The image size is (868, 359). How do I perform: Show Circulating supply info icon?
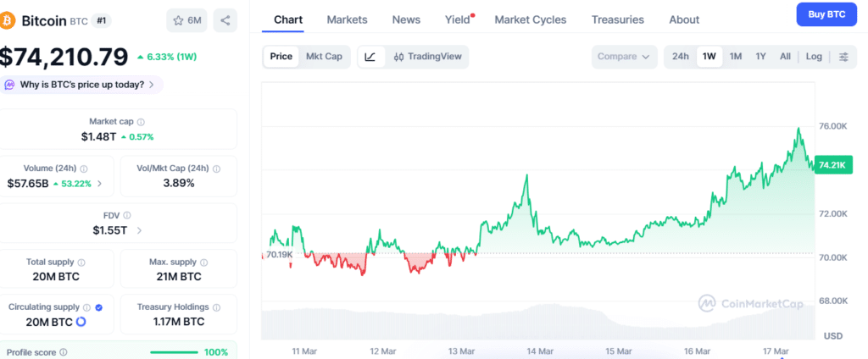click(87, 307)
